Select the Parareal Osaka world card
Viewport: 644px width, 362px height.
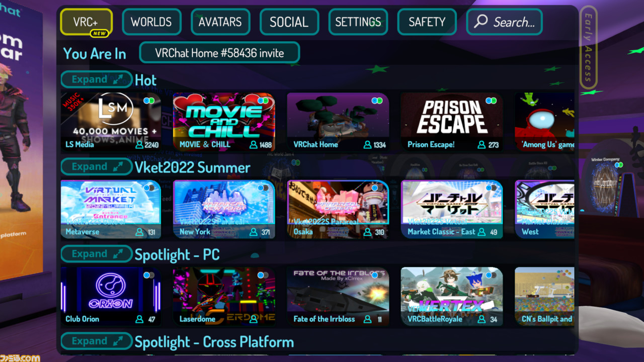[338, 209]
